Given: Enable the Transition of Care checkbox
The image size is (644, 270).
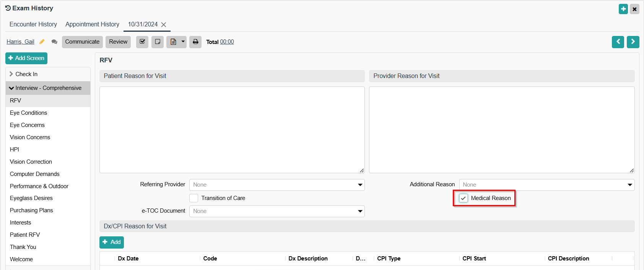Looking at the screenshot, I should click(194, 198).
